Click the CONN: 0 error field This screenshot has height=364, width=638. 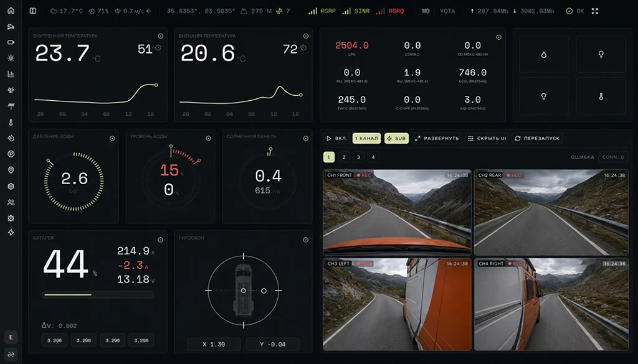pyautogui.click(x=613, y=157)
